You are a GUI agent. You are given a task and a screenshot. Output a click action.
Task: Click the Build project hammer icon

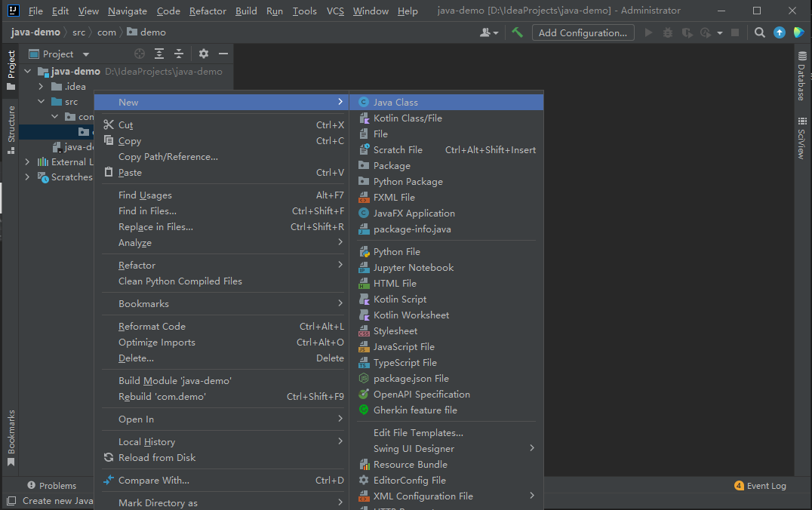pyautogui.click(x=517, y=32)
